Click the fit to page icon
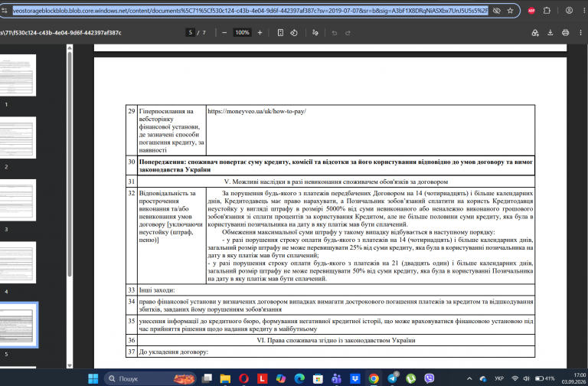588x386 pixels. pyautogui.click(x=280, y=33)
